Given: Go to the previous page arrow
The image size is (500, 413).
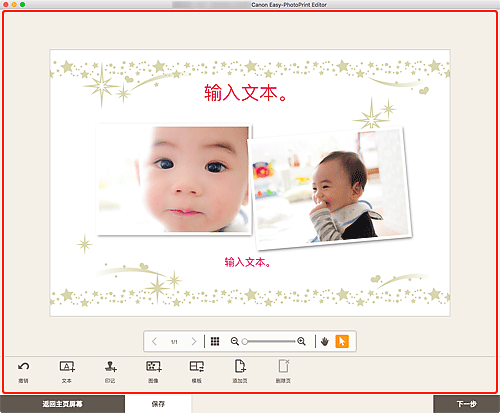Looking at the screenshot, I should [x=154, y=341].
